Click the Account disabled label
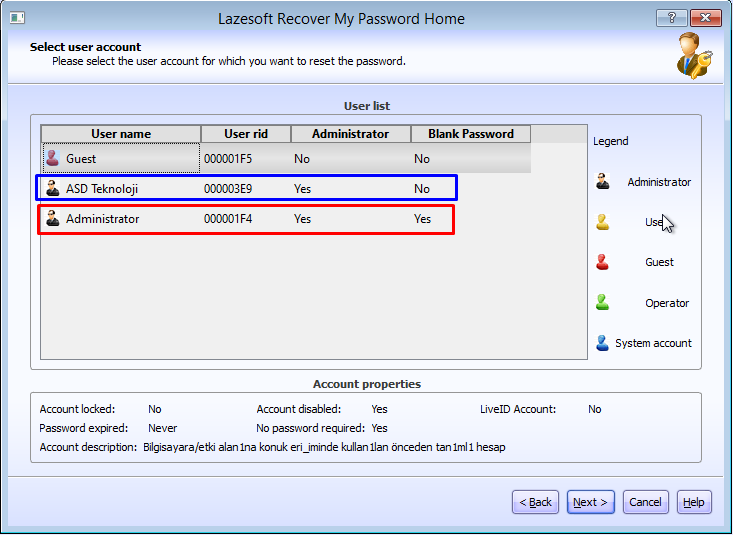 pyautogui.click(x=299, y=409)
